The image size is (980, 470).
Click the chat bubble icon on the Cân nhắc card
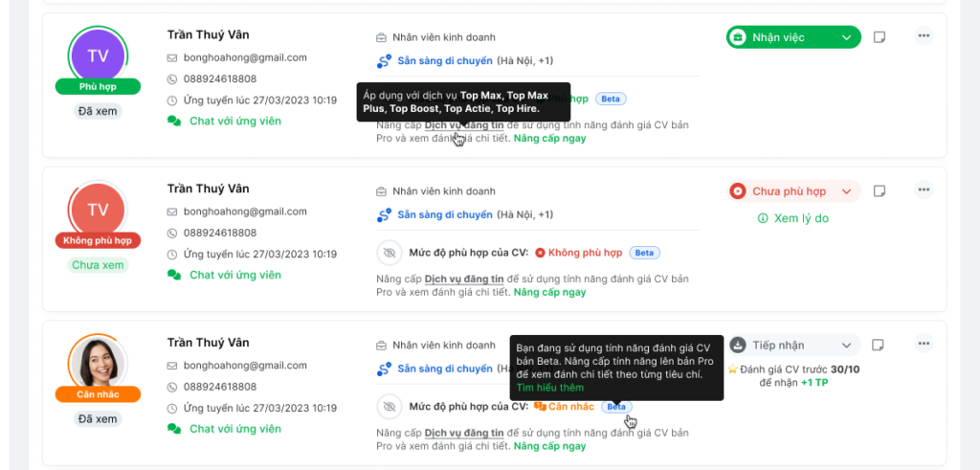coord(174,428)
